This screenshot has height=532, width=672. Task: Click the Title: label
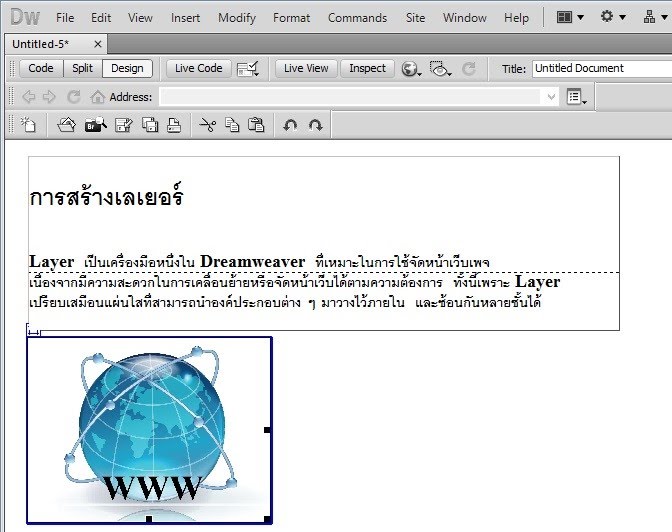click(513, 69)
